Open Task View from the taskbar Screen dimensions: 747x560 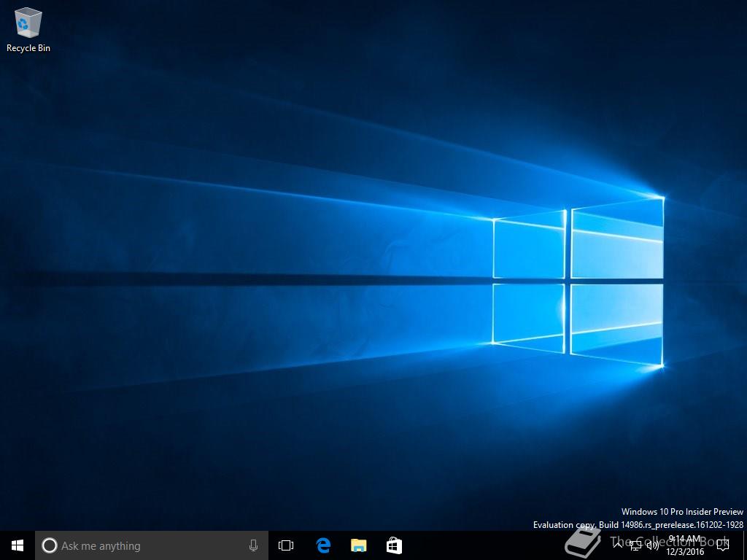click(286, 545)
